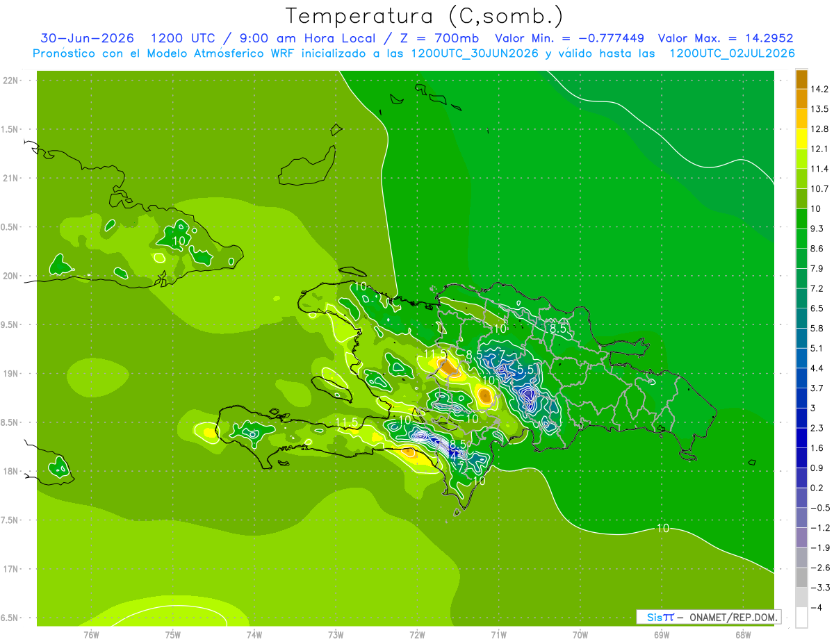The image size is (834, 644).
Task: Click the longitude label "68W"
Action: click(x=743, y=635)
